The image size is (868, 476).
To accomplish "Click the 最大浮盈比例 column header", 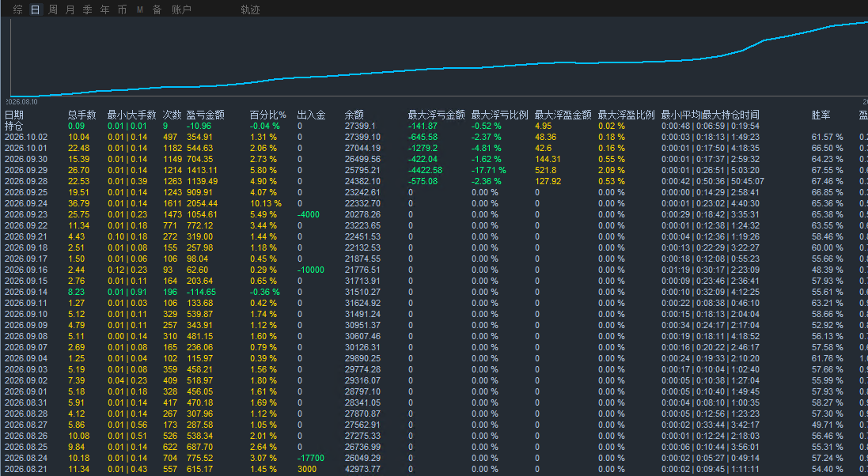I will (x=627, y=115).
